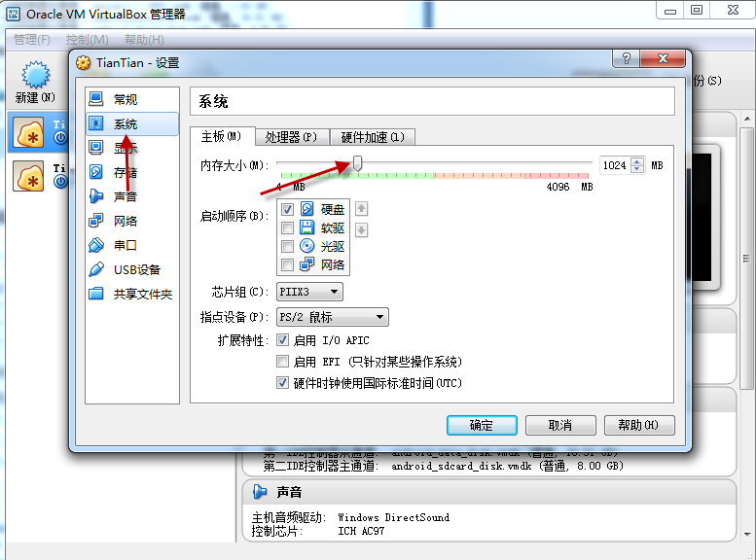Select the first TianTian VM icon in list
The height and width of the screenshot is (560, 756).
(28, 132)
